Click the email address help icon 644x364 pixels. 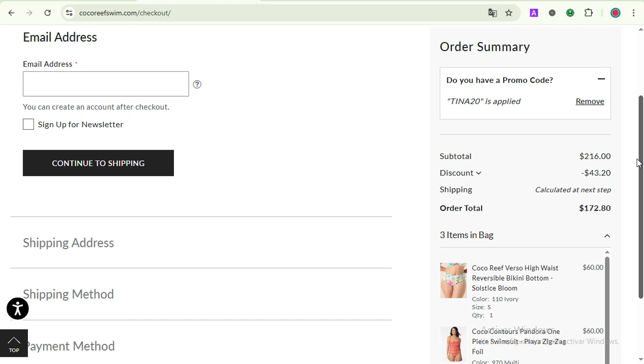[197, 84]
